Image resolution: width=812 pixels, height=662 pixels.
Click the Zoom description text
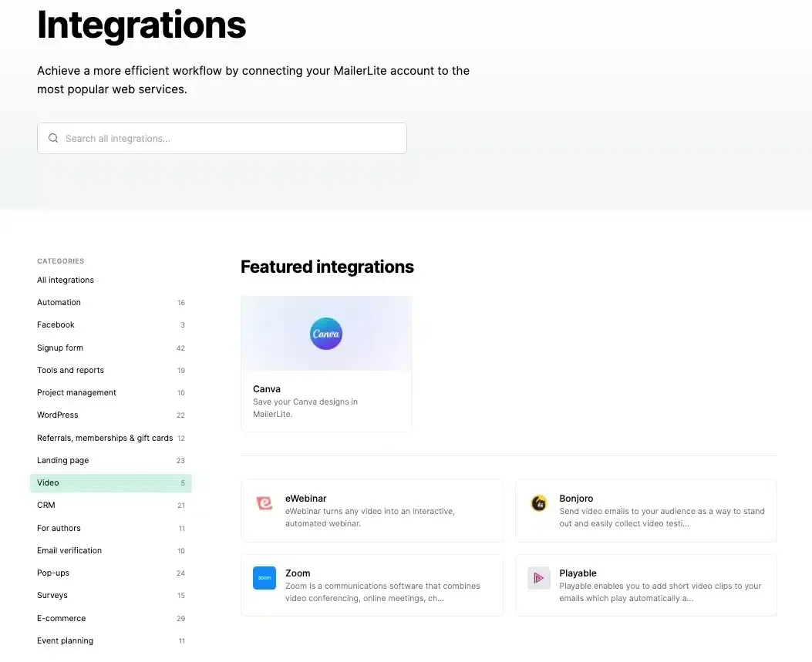point(382,592)
